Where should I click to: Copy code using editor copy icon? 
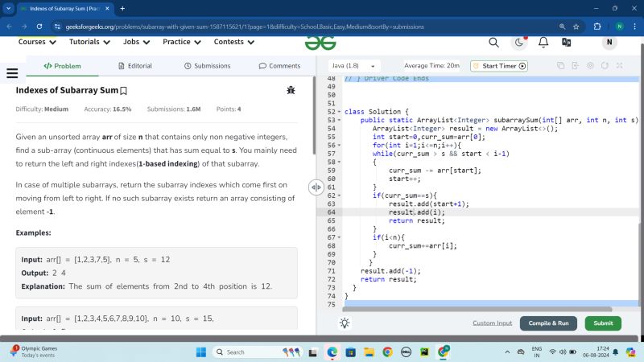560,66
